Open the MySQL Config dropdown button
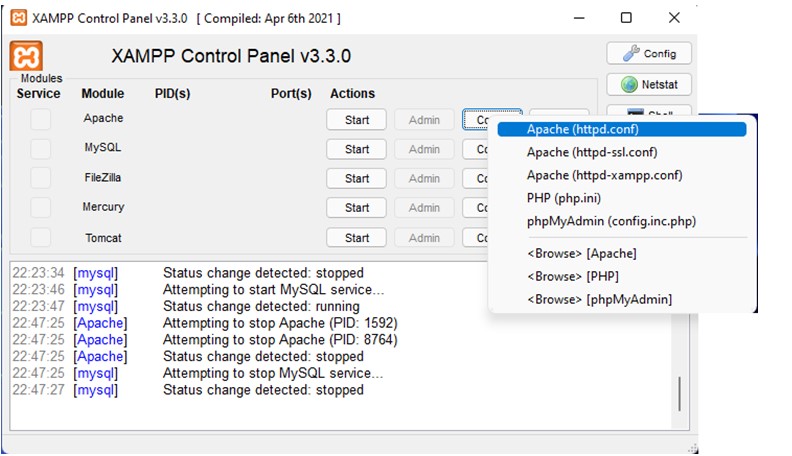Screen dimensions: 792x456 (x=475, y=149)
